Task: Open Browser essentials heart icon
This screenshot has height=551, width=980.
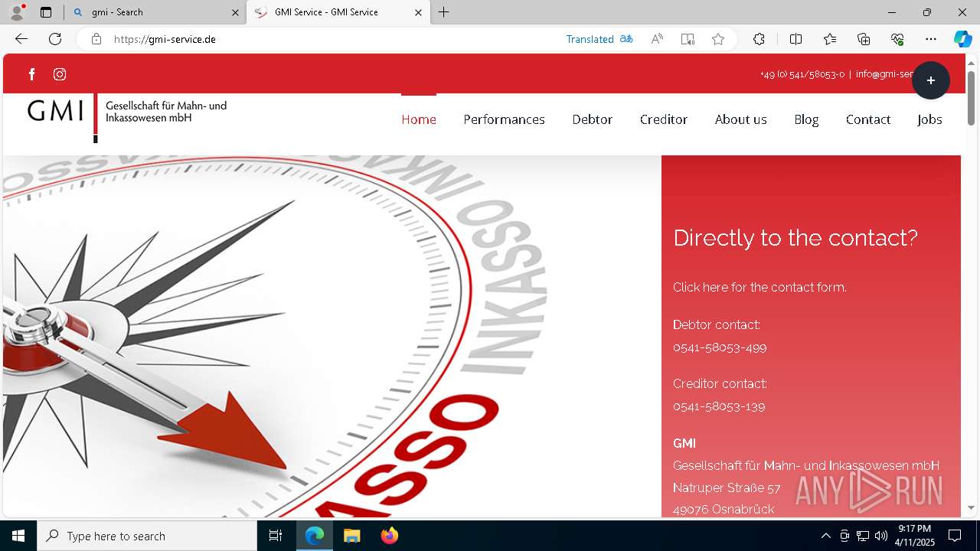Action: pos(897,39)
